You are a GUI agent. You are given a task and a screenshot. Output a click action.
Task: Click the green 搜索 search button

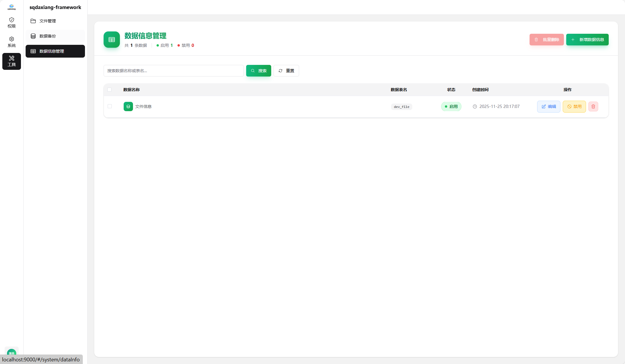tap(258, 71)
